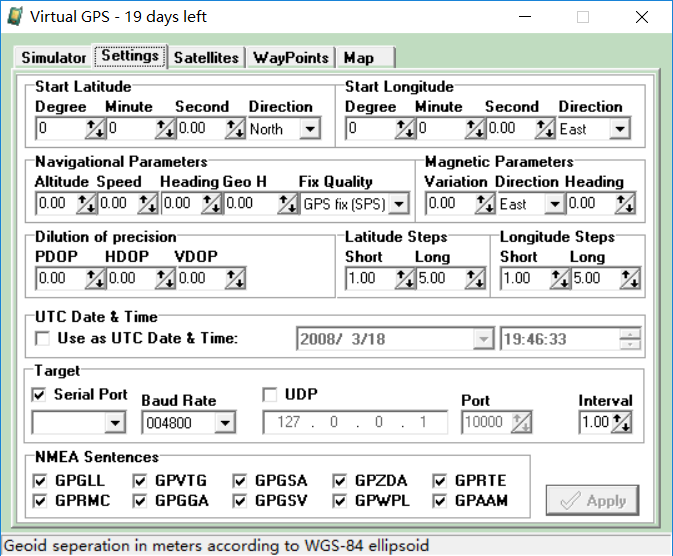This screenshot has width=673, height=556.
Task: Select the Settings tab
Action: click(x=130, y=56)
